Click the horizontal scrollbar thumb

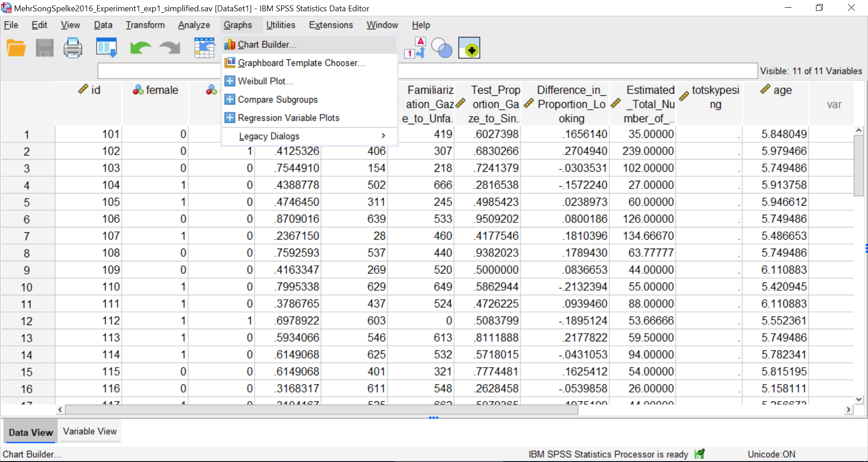pyautogui.click(x=322, y=410)
